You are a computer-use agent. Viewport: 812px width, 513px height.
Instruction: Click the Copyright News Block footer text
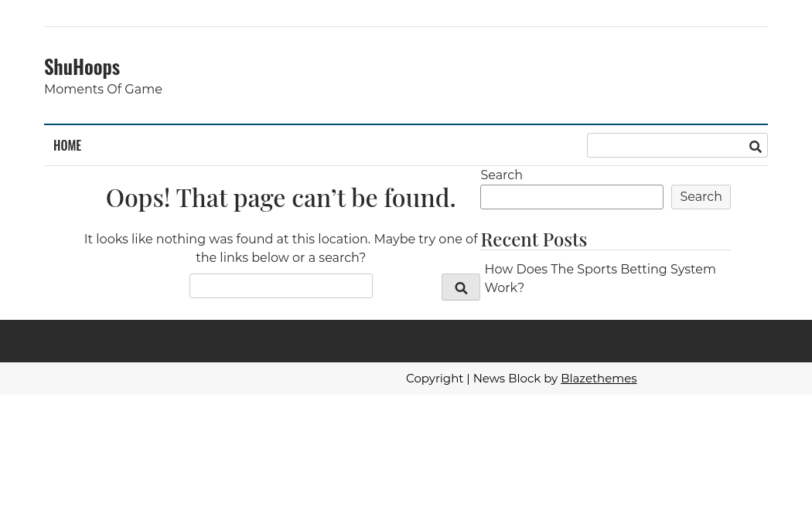(x=481, y=379)
